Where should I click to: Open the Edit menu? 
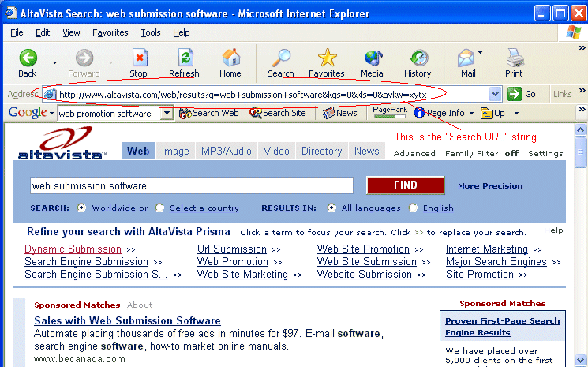[43, 32]
